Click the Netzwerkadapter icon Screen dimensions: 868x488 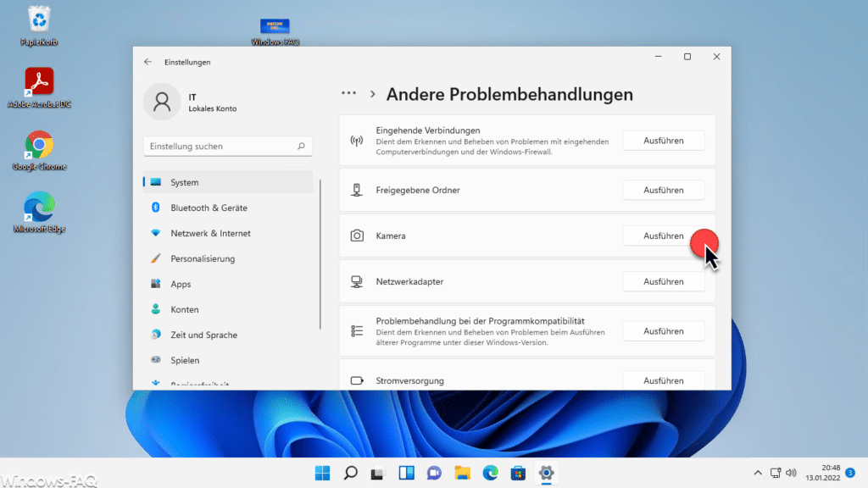[357, 281]
